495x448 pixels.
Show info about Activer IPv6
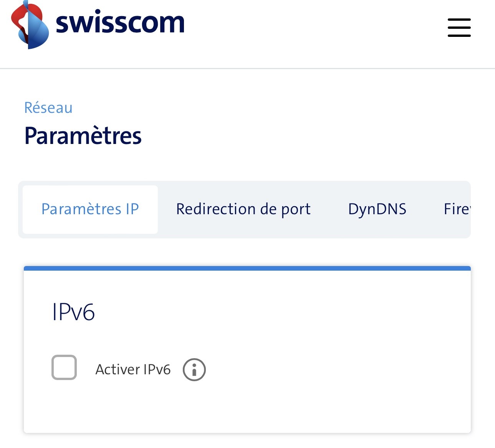point(194,370)
